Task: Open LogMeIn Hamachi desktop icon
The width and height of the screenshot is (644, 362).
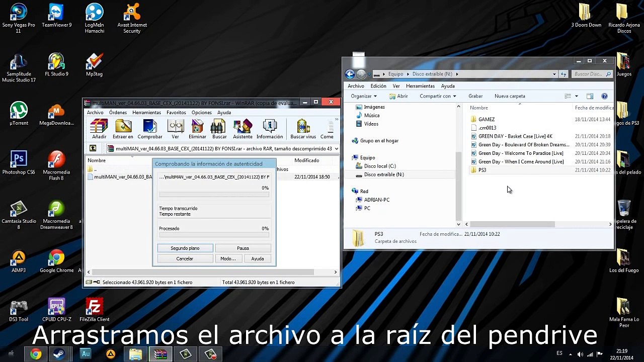Action: coord(94,18)
